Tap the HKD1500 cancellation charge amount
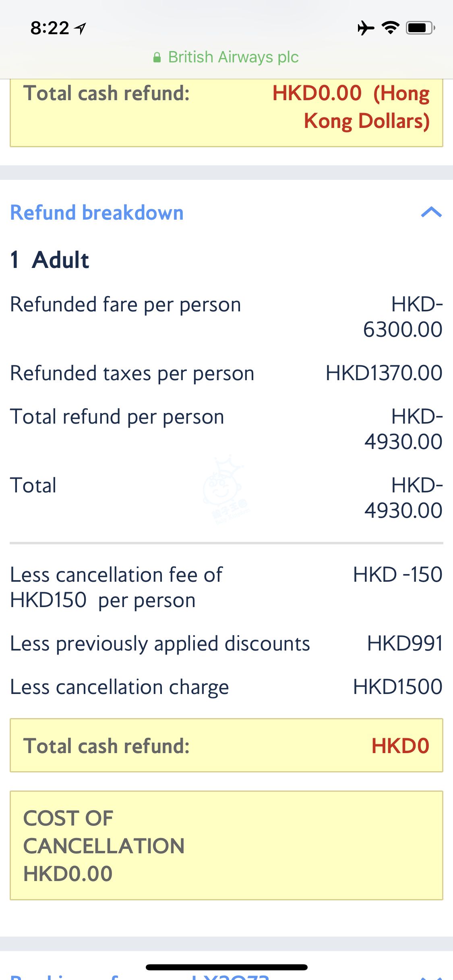This screenshot has width=453, height=980. 397,687
